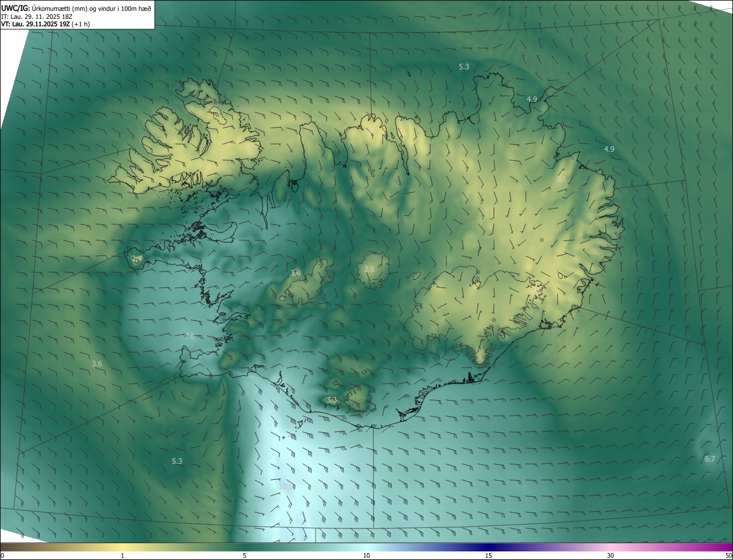Click the 50 tick on the colour scale
Viewport: 733px width, 560px height.
[x=728, y=555]
